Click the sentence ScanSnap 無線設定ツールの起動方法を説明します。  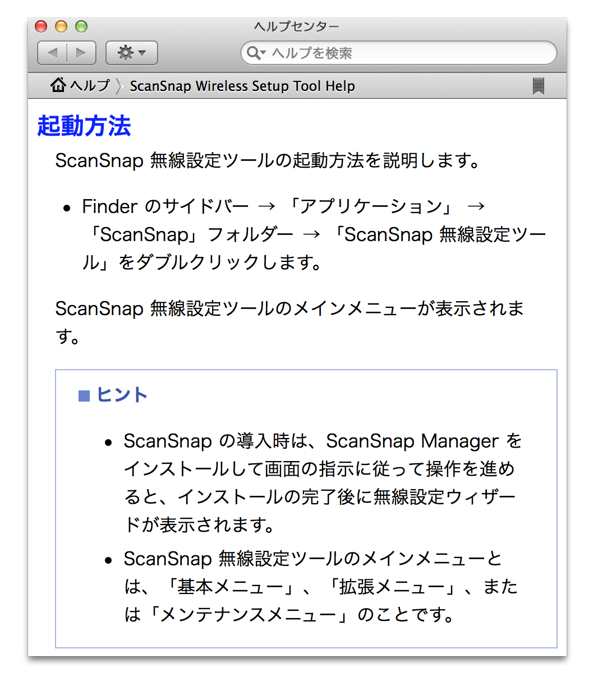point(268,160)
